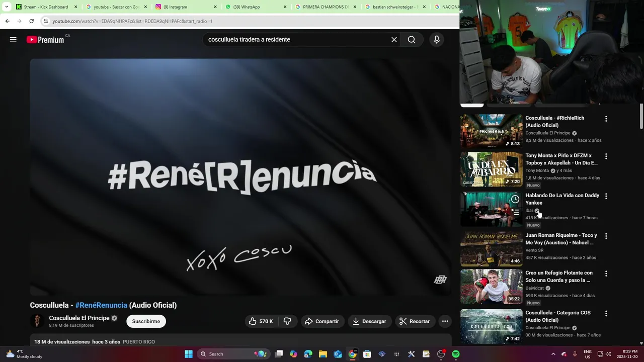
Task: Open options menu for Categoria COS video
Action: (606, 313)
